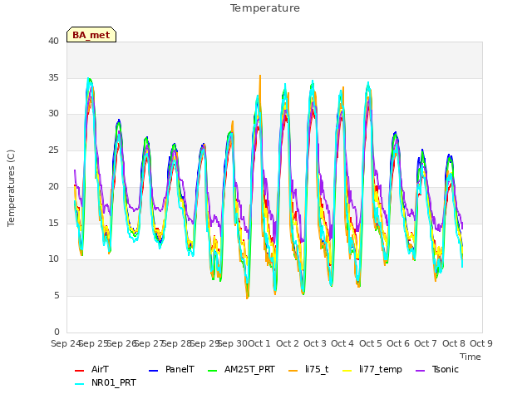Click the green AM25T_PRT legend color marker
Screen dimensions: 532x399
click(213, 370)
